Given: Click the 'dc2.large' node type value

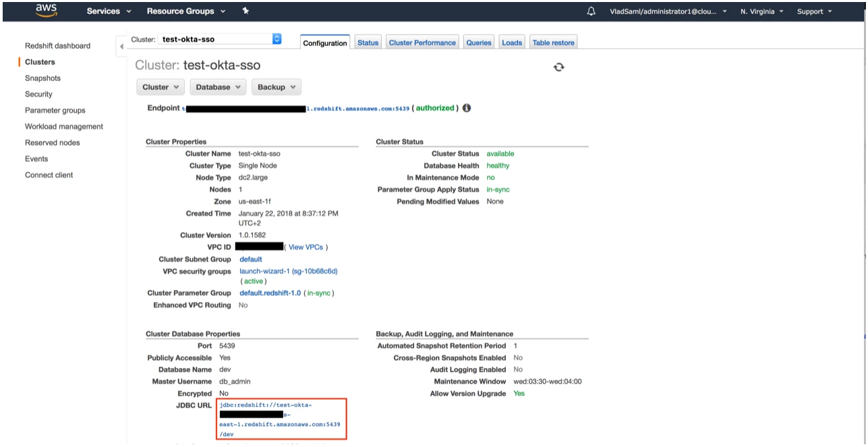Looking at the screenshot, I should [x=254, y=178].
